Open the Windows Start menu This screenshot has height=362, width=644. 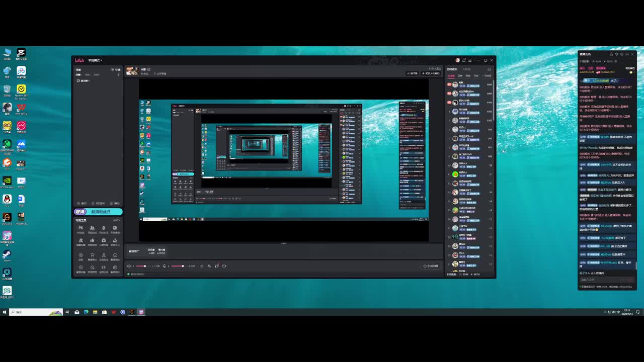point(4,312)
